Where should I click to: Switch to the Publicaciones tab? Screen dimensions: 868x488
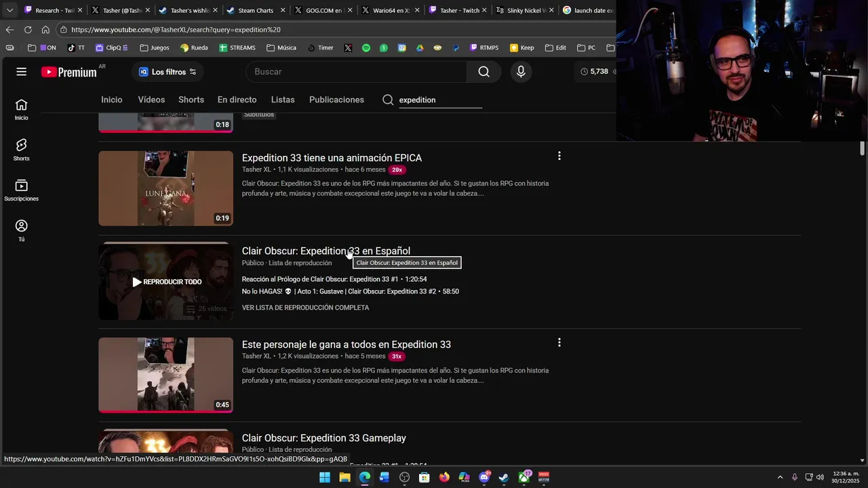(336, 100)
